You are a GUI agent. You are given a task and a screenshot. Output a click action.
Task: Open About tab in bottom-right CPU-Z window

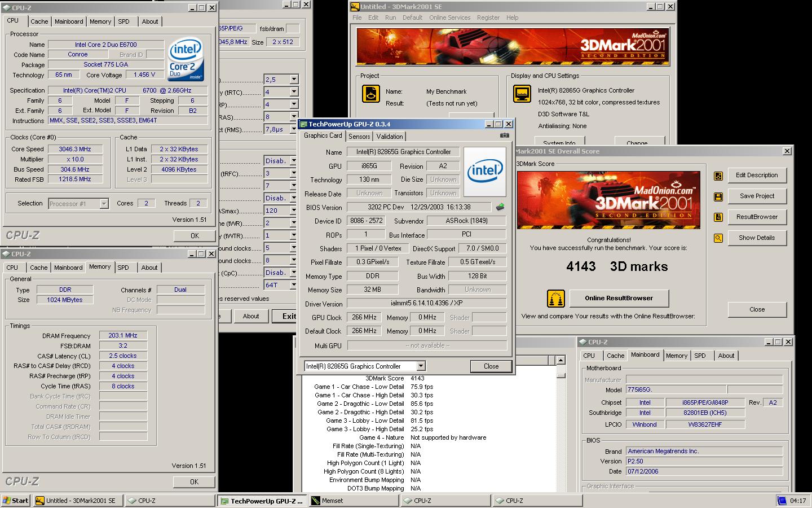[x=726, y=356]
